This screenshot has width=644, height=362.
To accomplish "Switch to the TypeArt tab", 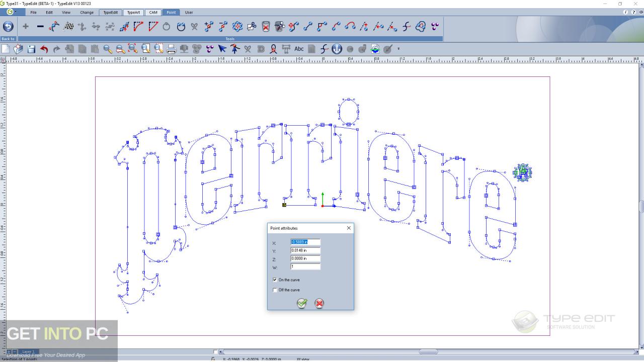I will (x=134, y=12).
